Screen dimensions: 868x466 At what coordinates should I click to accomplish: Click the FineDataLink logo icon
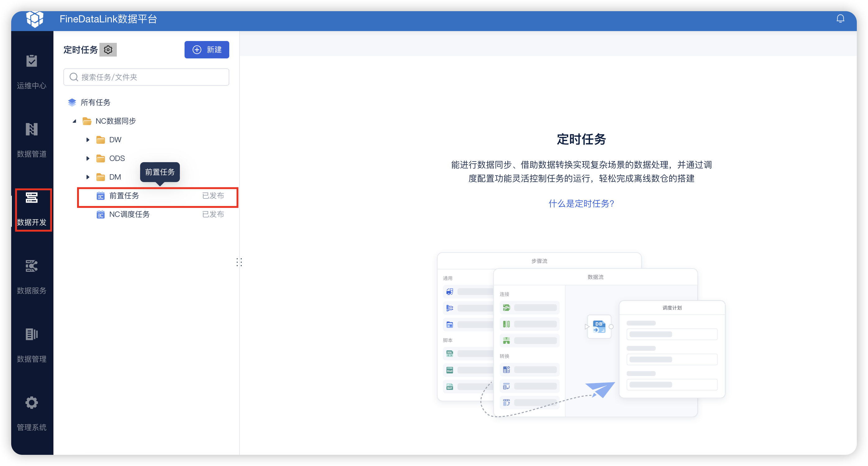(35, 19)
